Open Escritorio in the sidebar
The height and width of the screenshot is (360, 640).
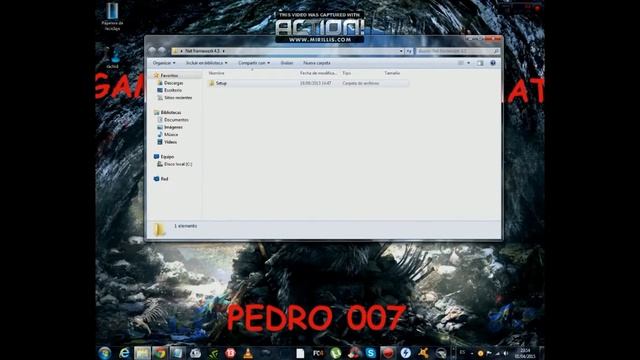click(x=173, y=90)
